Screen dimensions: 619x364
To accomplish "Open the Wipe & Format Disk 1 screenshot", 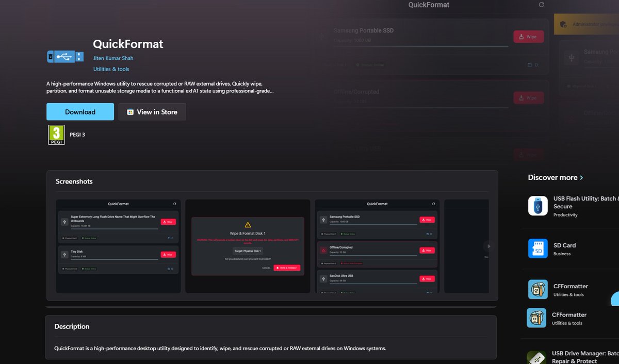I will (x=248, y=246).
